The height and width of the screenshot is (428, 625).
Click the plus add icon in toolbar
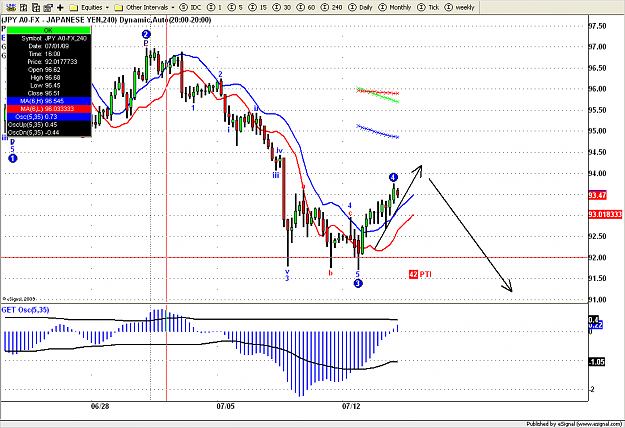(60, 7)
